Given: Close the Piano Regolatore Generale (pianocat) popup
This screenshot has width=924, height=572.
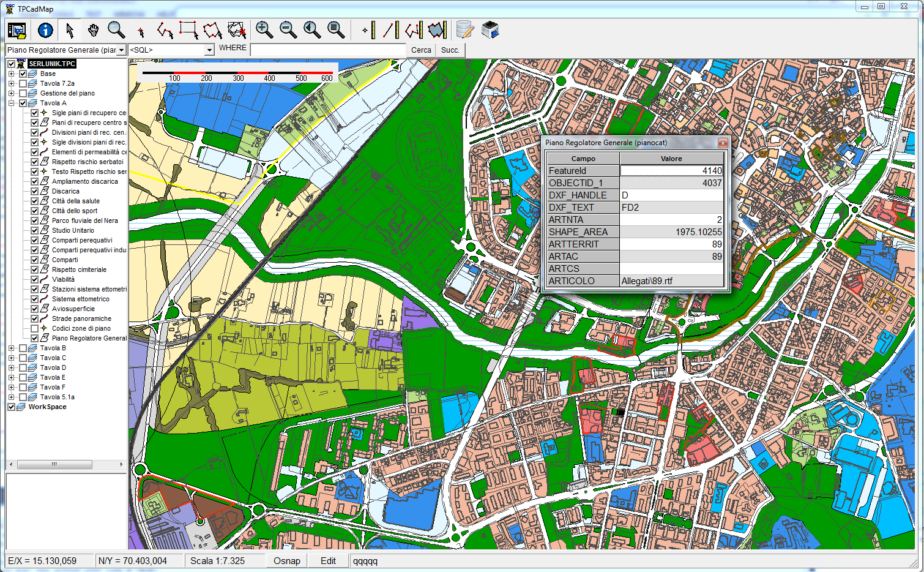Looking at the screenshot, I should tap(723, 143).
